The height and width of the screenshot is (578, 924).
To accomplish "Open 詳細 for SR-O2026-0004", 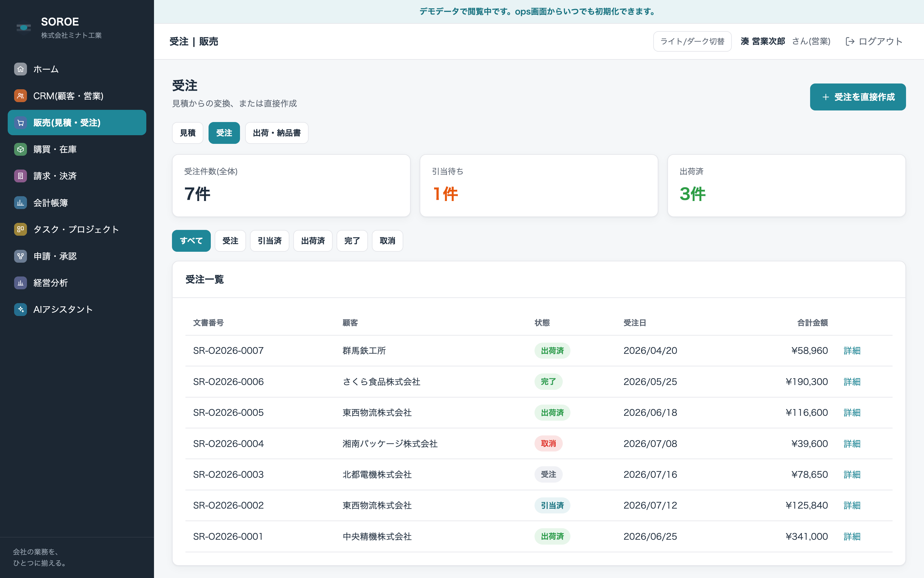I will 852,443.
